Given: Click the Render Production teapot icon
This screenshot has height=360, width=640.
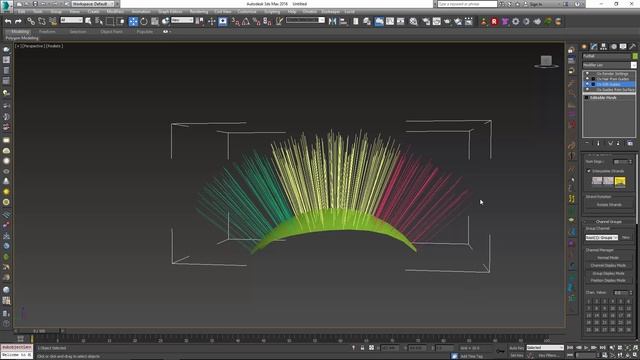Looking at the screenshot, I should tap(447, 21).
